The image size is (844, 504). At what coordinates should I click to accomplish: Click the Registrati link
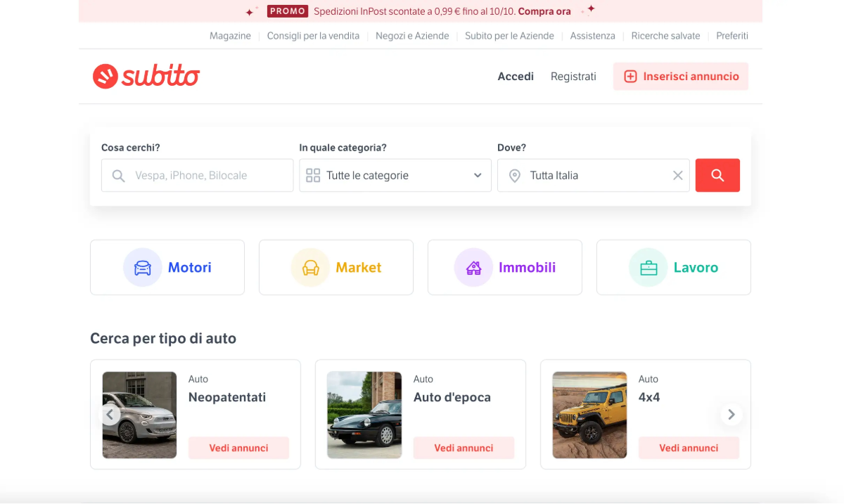point(573,77)
